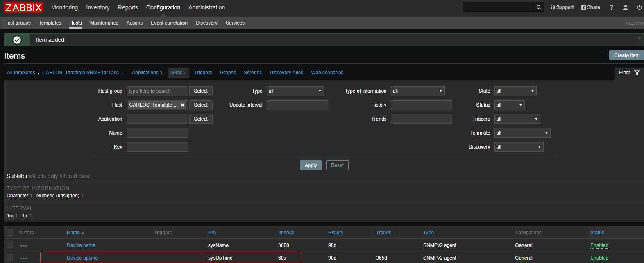Open the Triggers filter dropdown

pos(517,119)
